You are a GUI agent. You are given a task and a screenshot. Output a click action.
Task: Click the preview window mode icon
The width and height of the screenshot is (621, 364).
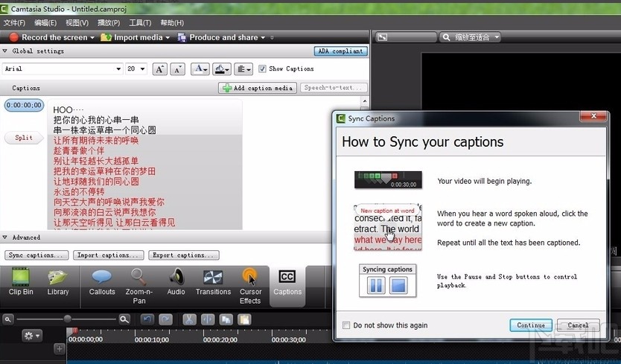tap(382, 37)
